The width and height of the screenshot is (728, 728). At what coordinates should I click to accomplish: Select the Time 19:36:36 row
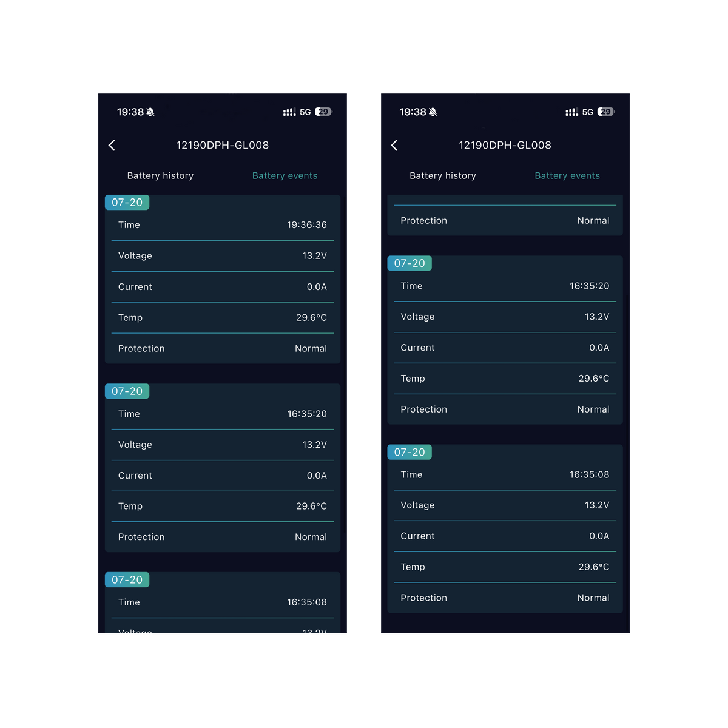coord(223,225)
